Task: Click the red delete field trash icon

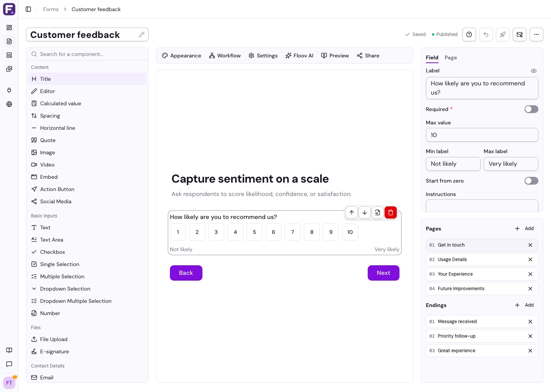Action: 390,212
